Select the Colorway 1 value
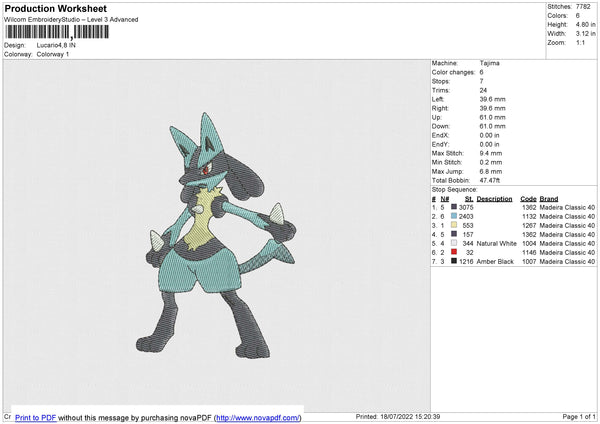 [x=53, y=54]
